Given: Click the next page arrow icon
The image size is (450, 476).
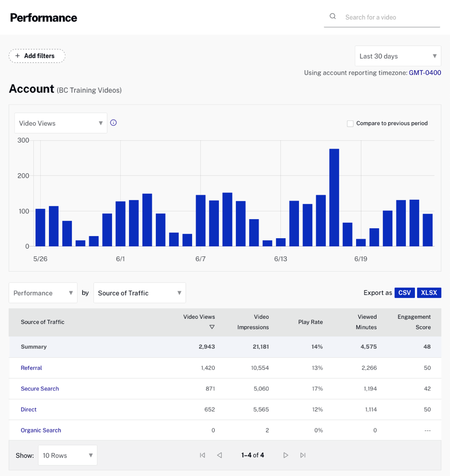Looking at the screenshot, I should point(285,455).
